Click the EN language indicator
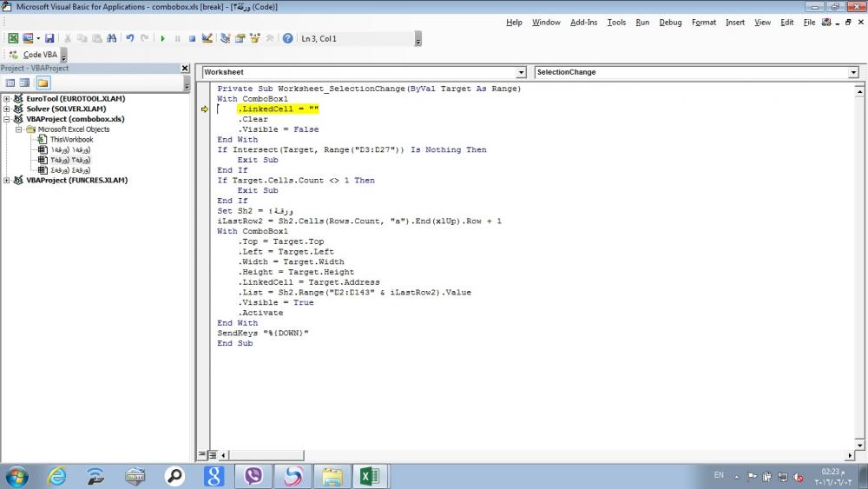The image size is (868, 489). point(719,475)
